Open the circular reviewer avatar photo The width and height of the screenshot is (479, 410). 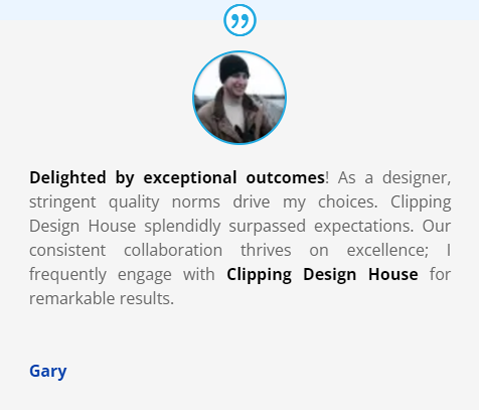point(239,97)
